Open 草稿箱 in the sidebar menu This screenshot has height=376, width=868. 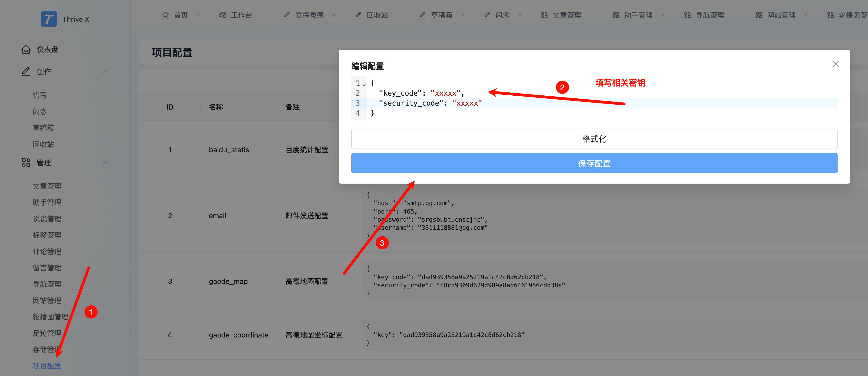click(43, 128)
